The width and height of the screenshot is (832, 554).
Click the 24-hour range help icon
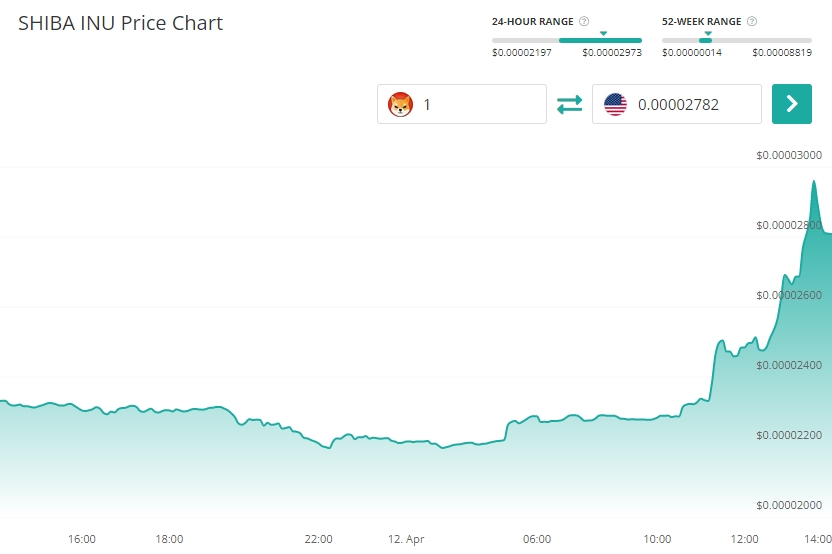tap(584, 21)
